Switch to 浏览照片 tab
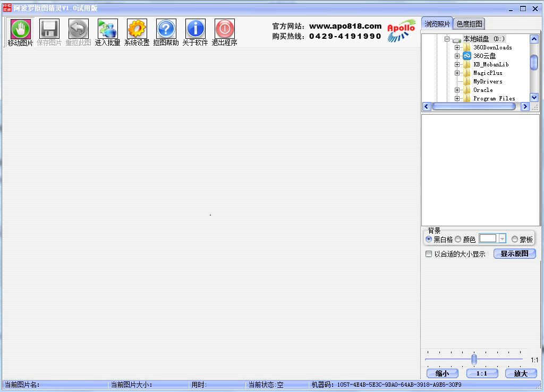Image resolution: width=544 pixels, height=392 pixels. [x=437, y=23]
